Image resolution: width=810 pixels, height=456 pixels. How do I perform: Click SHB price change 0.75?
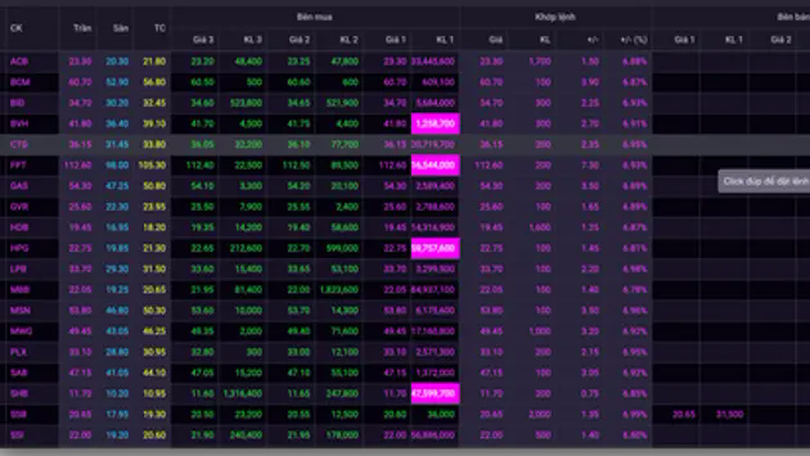click(x=590, y=394)
